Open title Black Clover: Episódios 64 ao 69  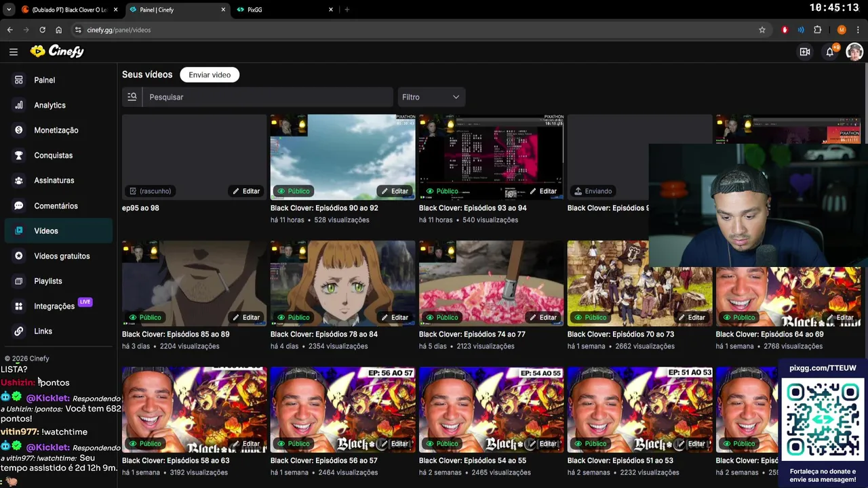click(769, 334)
